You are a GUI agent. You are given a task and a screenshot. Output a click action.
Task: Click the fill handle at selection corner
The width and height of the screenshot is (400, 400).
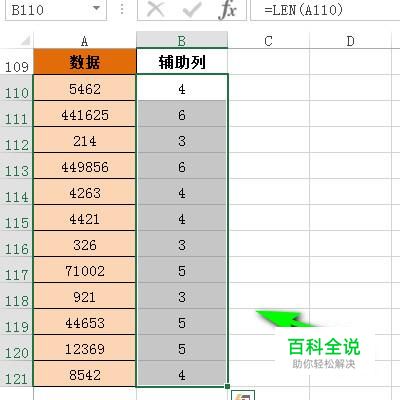[227, 386]
